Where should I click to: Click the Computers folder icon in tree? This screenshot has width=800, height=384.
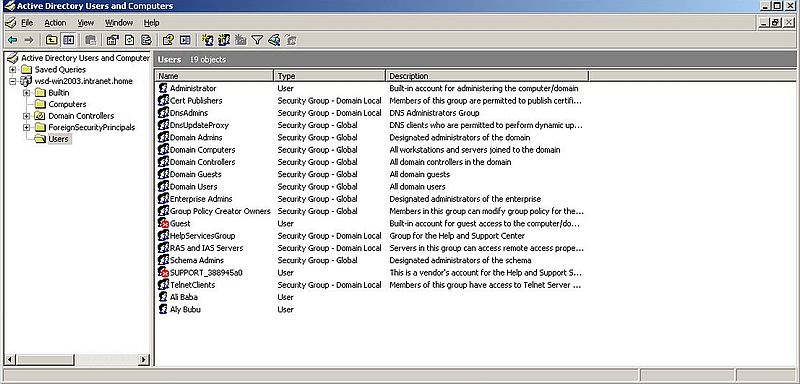point(40,104)
